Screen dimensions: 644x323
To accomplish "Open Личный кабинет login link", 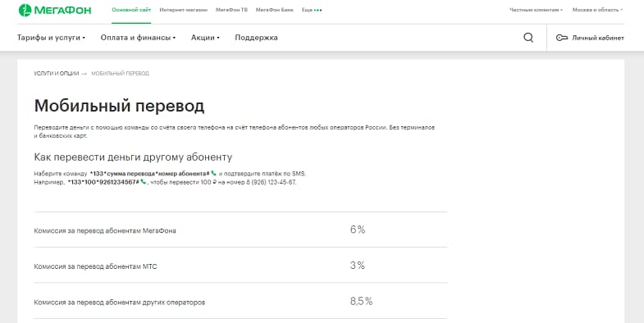I will (598, 38).
